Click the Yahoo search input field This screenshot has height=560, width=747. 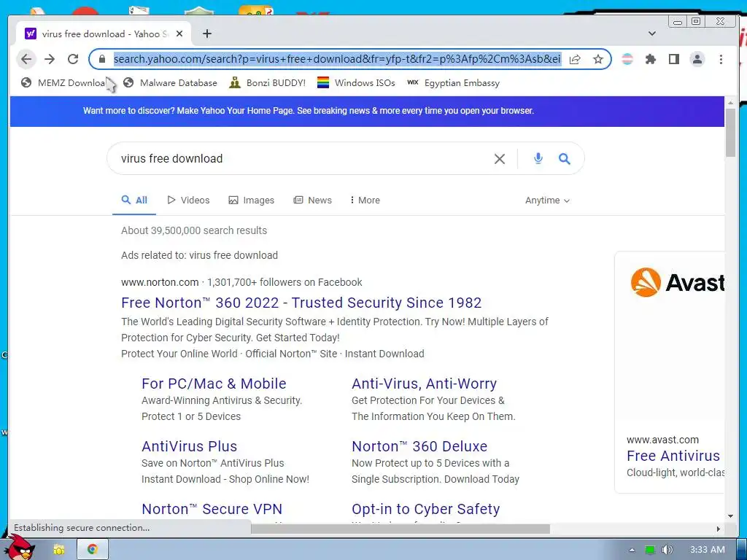click(305, 158)
